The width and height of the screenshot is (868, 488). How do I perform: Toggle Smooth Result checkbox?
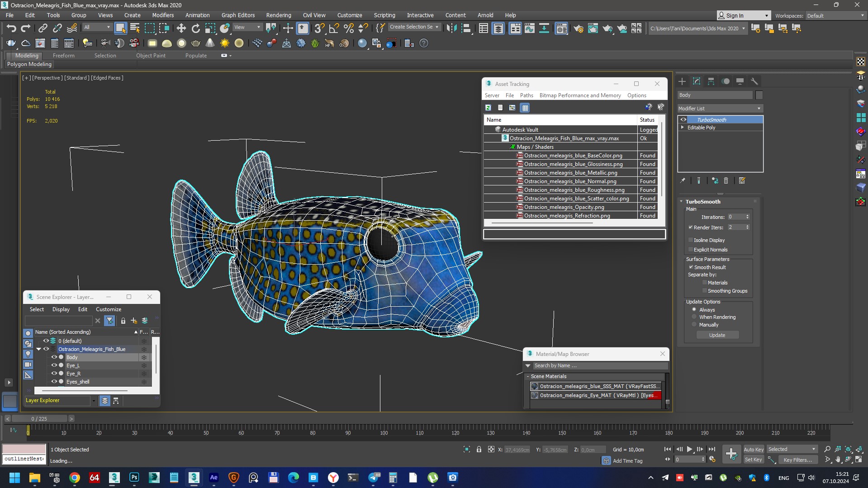[x=691, y=267]
